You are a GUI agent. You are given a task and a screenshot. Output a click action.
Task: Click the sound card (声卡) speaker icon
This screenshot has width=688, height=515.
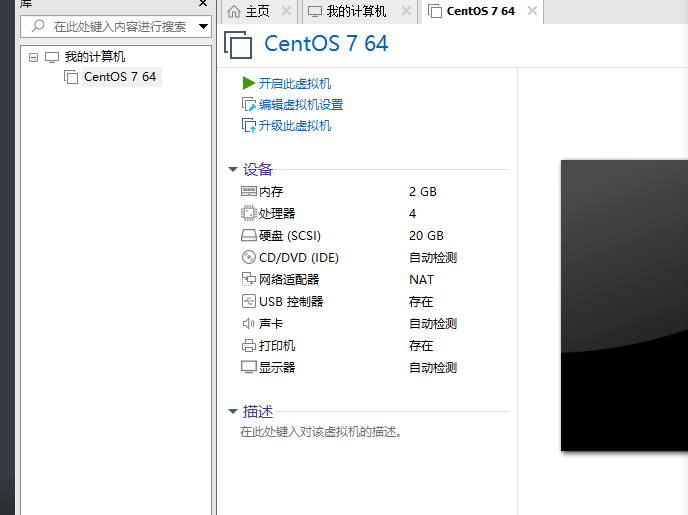pos(249,323)
